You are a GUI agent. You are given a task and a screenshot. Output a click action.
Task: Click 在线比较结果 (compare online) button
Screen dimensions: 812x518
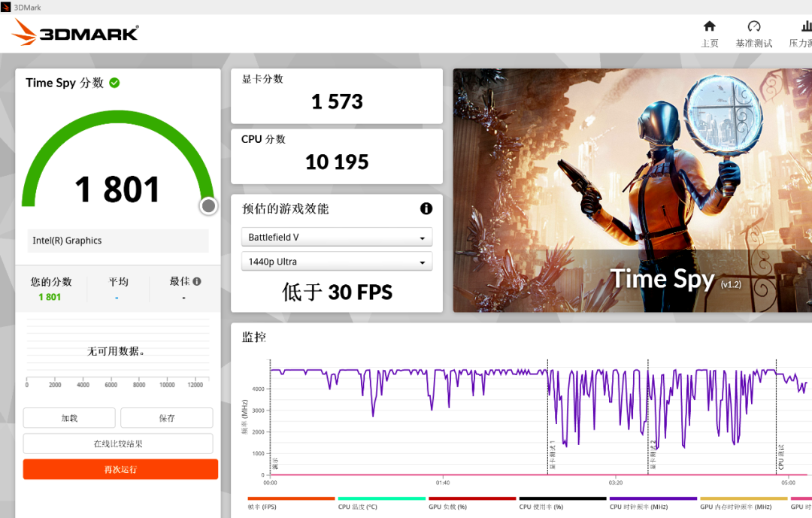click(118, 444)
